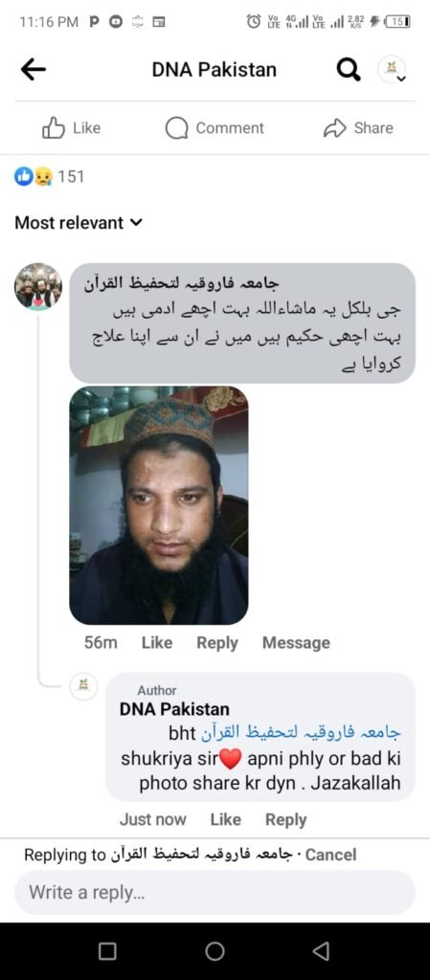Open the DNA profile switcher dropdown
The image size is (430, 980).
click(393, 69)
